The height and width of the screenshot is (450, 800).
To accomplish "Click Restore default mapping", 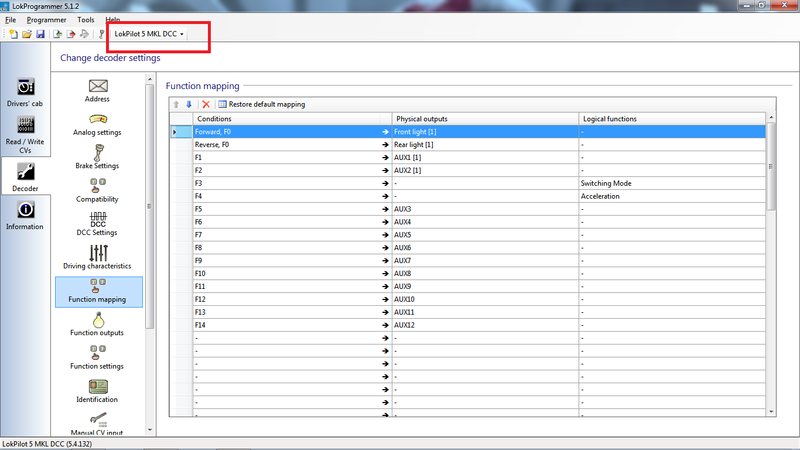I will coord(262,104).
